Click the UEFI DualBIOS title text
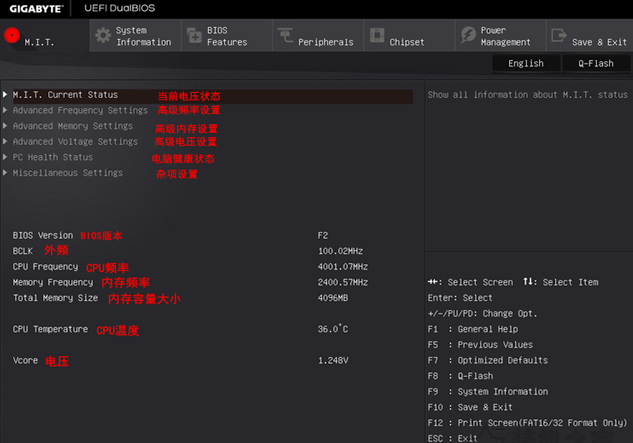The height and width of the screenshot is (443, 633). [x=119, y=8]
